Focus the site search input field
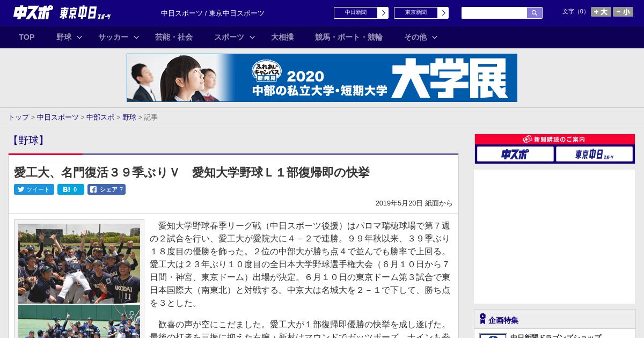This screenshot has height=338, width=644. tap(494, 13)
